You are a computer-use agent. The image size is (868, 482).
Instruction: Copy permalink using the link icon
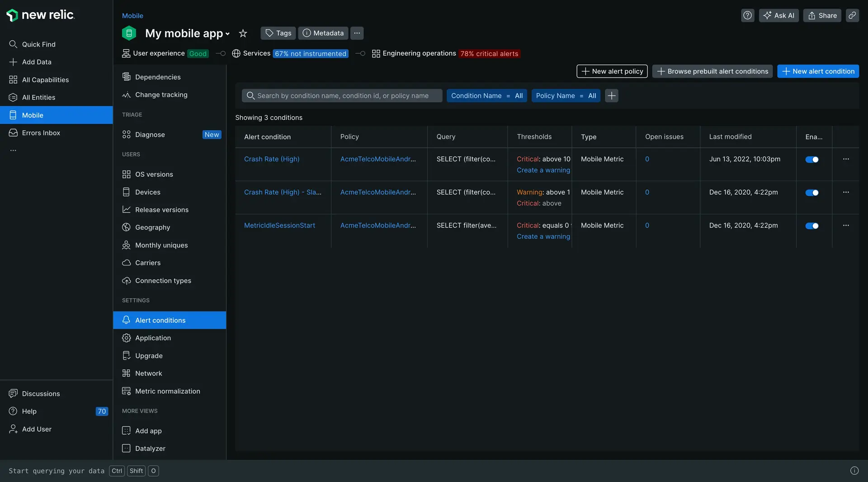[x=852, y=15]
